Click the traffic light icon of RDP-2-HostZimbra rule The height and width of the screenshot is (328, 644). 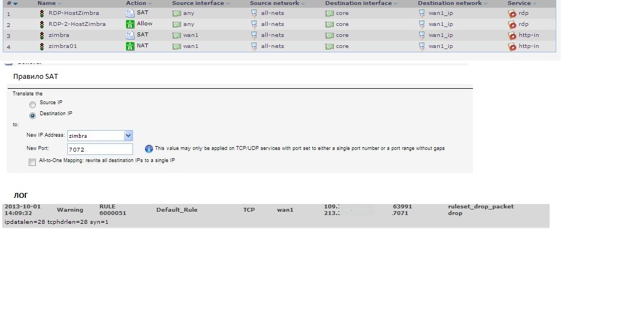point(41,24)
